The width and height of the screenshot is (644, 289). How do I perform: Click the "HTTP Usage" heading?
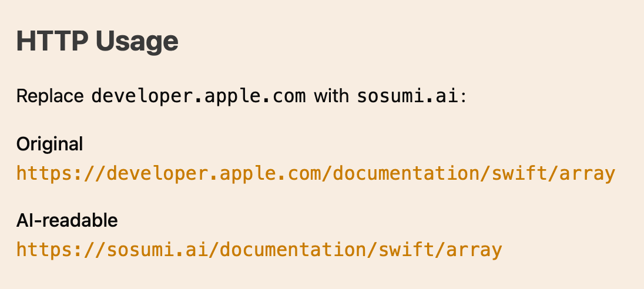click(98, 41)
